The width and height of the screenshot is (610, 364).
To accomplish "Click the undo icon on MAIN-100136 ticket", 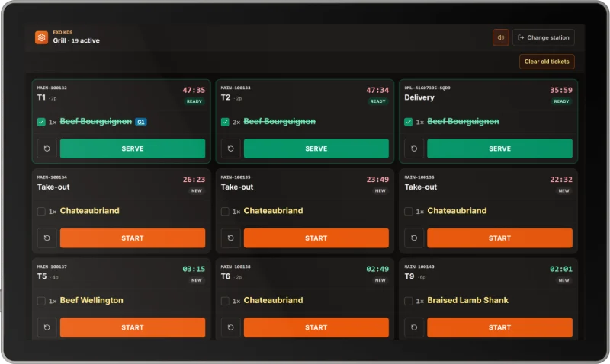I will (x=414, y=238).
